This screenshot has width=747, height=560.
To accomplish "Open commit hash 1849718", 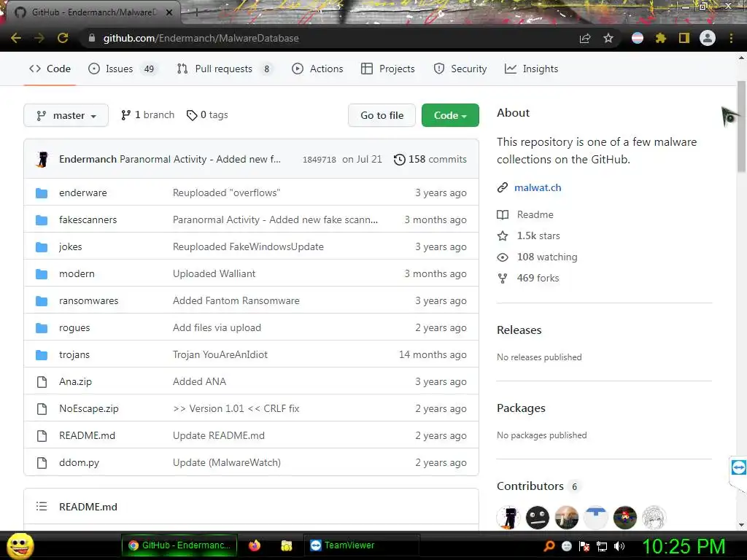I will click(320, 160).
